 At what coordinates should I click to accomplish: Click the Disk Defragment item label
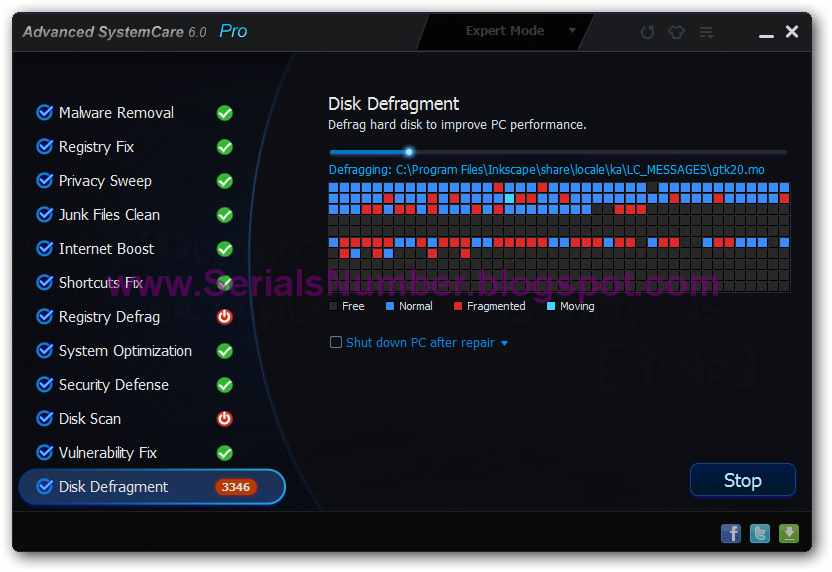(x=114, y=487)
